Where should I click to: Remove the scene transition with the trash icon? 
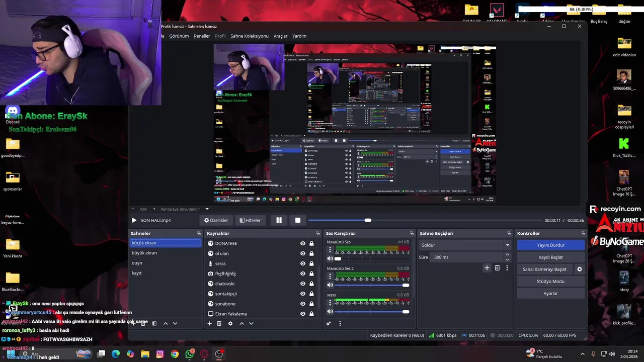(497, 268)
